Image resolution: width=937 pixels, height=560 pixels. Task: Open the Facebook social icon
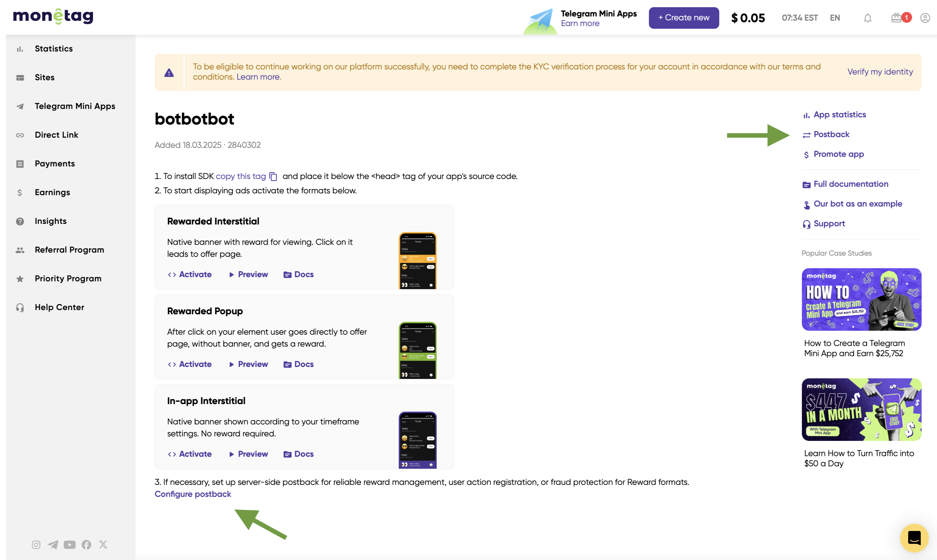point(87,544)
